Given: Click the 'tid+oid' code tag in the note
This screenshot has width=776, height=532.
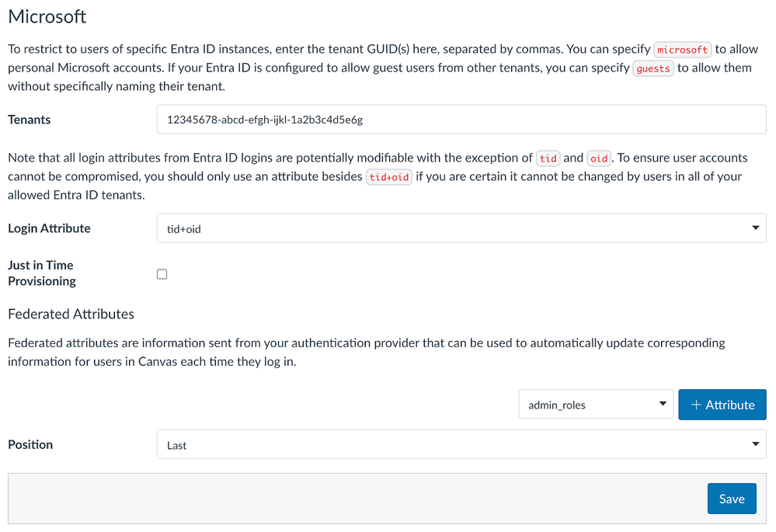Looking at the screenshot, I should click(x=389, y=177).
